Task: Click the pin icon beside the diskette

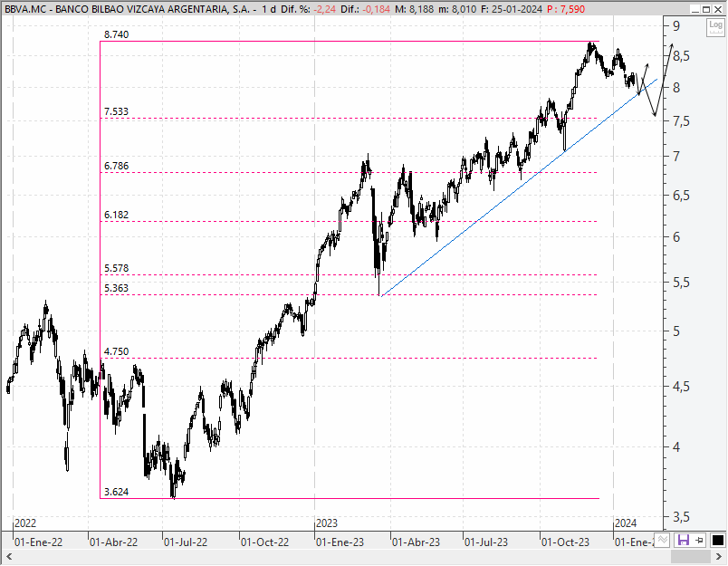Action: [x=699, y=540]
